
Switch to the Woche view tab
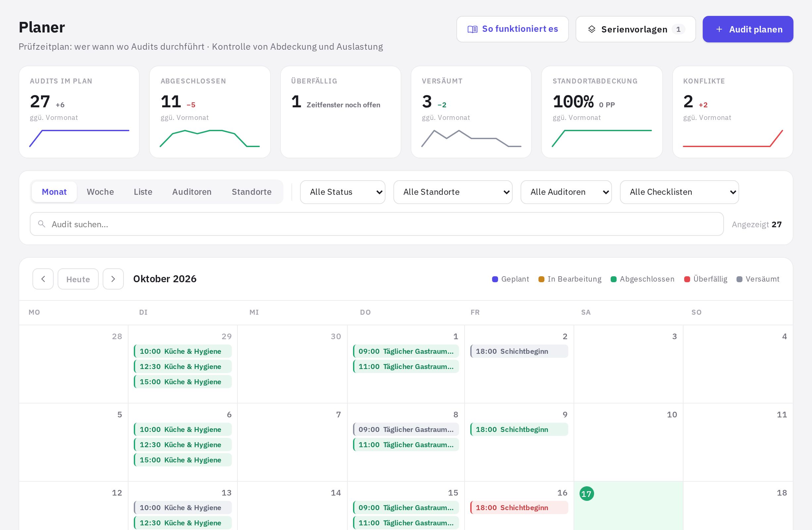click(100, 192)
